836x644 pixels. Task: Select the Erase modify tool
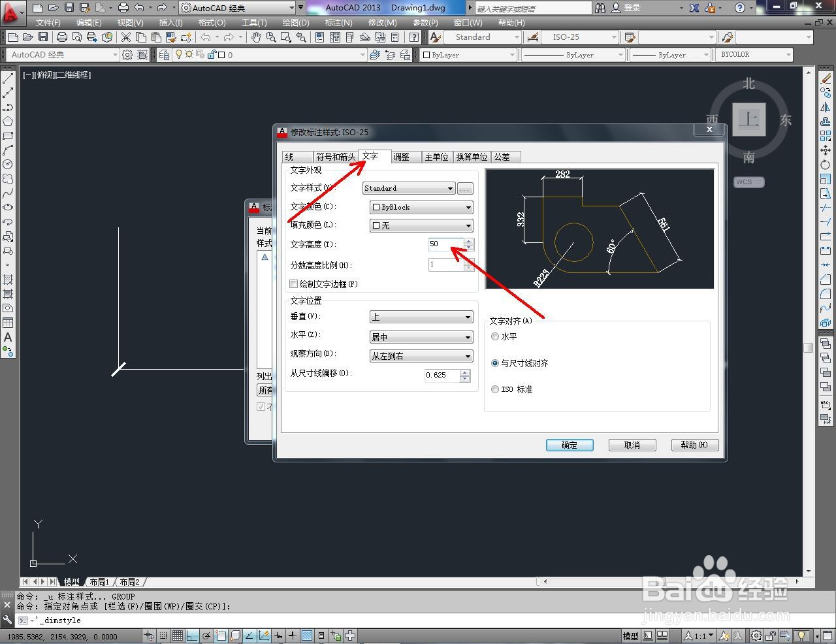click(826, 78)
